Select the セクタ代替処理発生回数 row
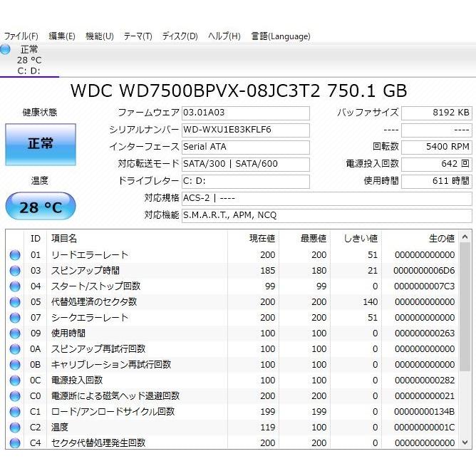 232,443
